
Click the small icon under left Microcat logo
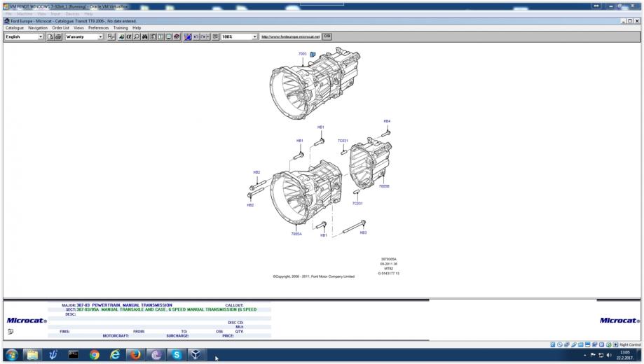tap(11, 332)
